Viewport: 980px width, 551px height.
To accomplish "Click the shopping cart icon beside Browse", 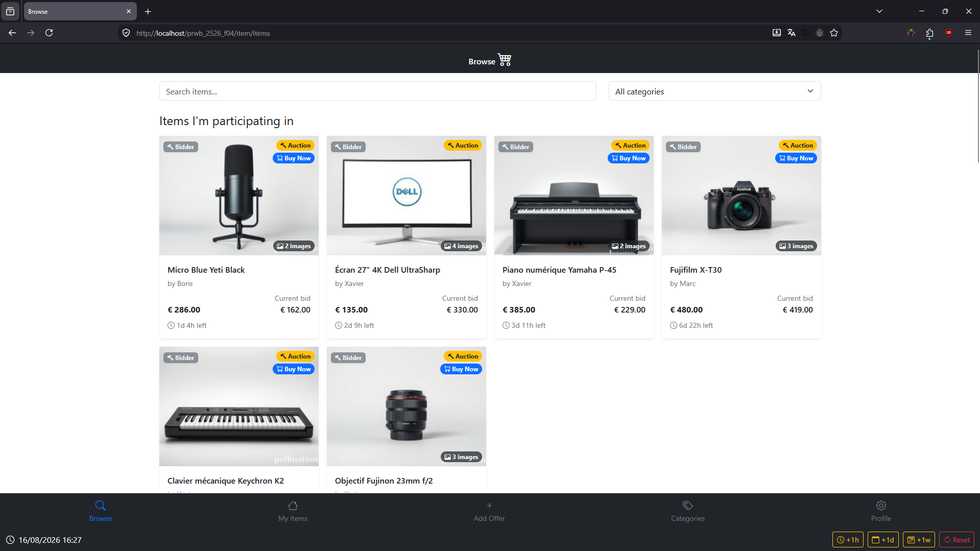I will 505,60.
